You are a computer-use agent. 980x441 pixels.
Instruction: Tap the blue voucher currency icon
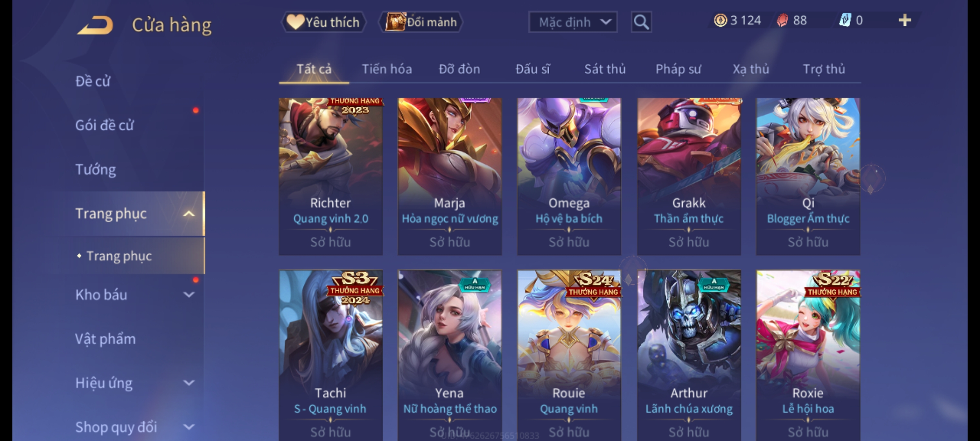point(844,20)
